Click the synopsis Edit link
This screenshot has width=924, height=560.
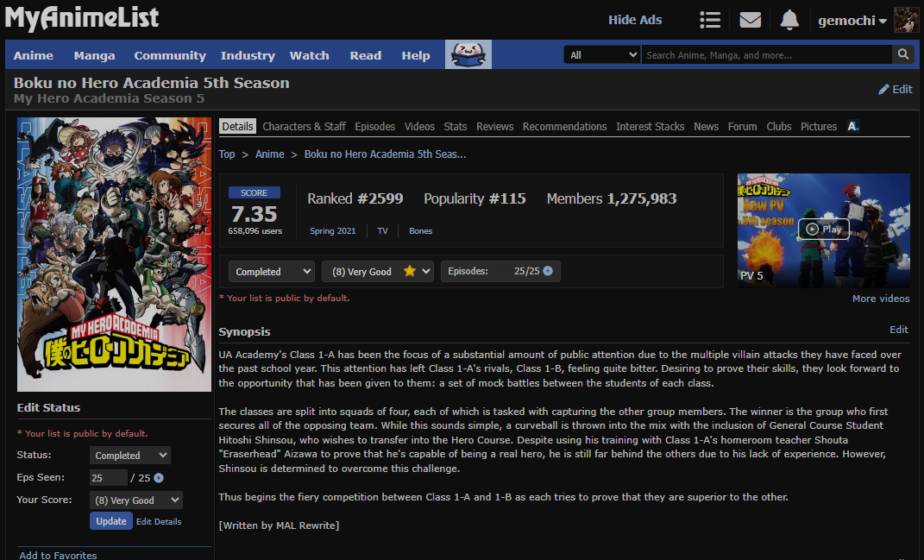tap(899, 330)
